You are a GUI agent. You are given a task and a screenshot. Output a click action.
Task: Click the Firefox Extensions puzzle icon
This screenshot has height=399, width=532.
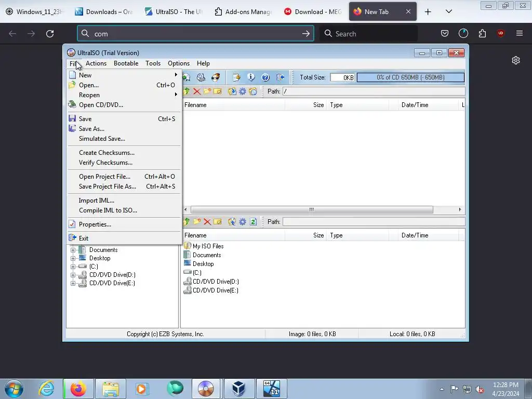point(482,33)
